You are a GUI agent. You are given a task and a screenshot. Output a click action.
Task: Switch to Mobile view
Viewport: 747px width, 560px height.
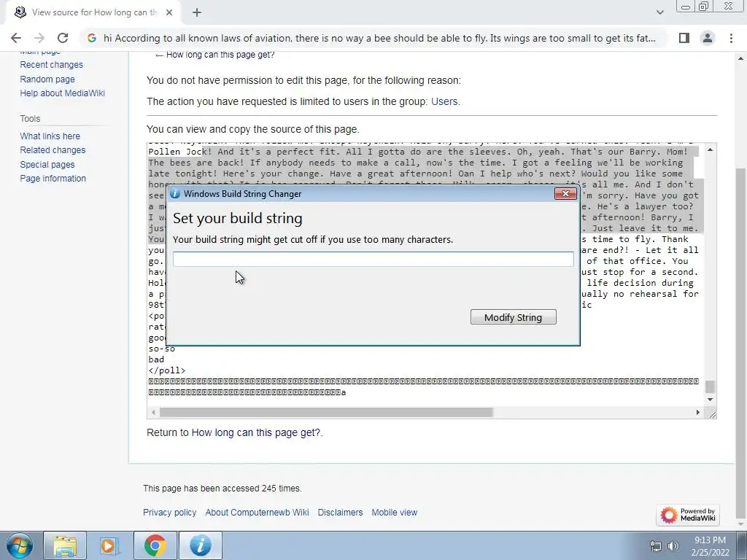click(395, 513)
